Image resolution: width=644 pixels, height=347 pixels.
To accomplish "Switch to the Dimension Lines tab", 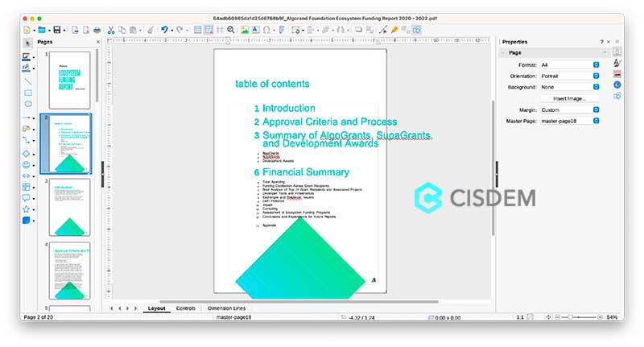I will 226,308.
